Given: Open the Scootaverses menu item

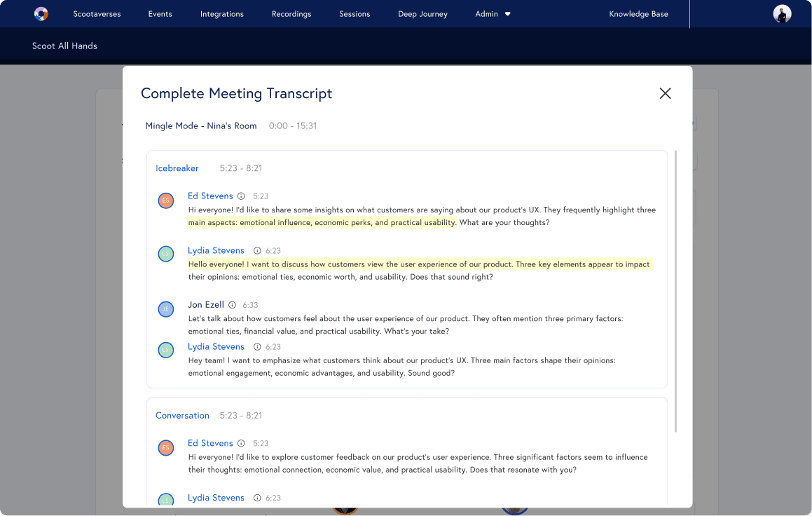Looking at the screenshot, I should pyautogui.click(x=97, y=14).
